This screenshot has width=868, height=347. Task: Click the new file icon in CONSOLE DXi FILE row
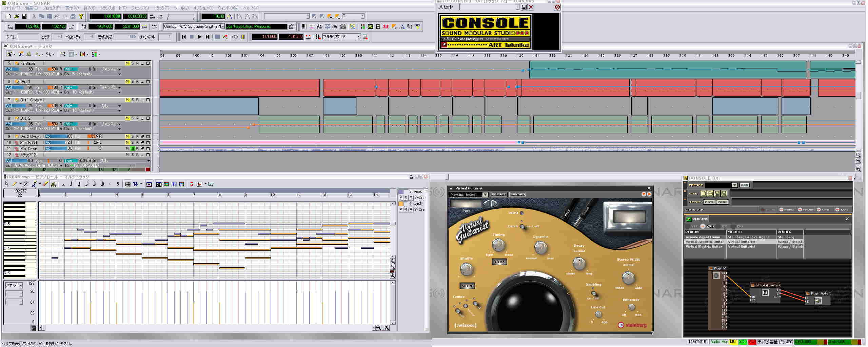[x=704, y=193]
